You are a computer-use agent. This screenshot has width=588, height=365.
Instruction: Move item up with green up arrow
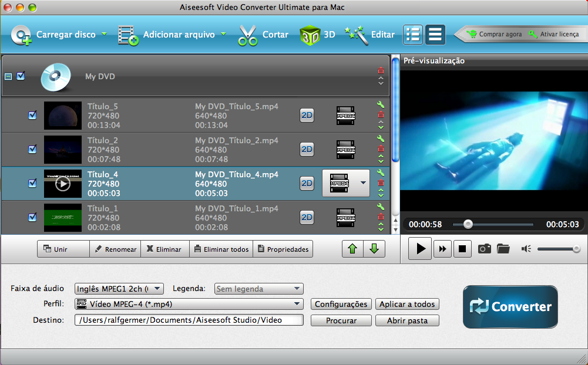click(x=352, y=249)
